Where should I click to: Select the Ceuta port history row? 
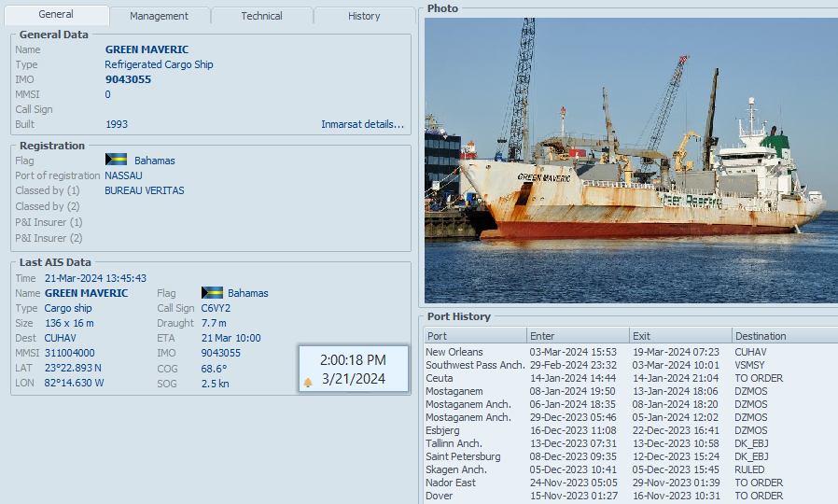coord(631,378)
